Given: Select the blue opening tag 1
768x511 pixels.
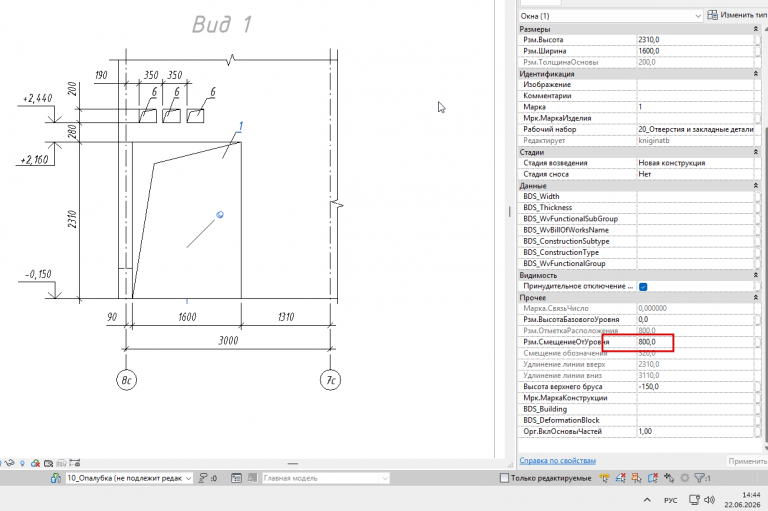Looking at the screenshot, I should click(240, 126).
